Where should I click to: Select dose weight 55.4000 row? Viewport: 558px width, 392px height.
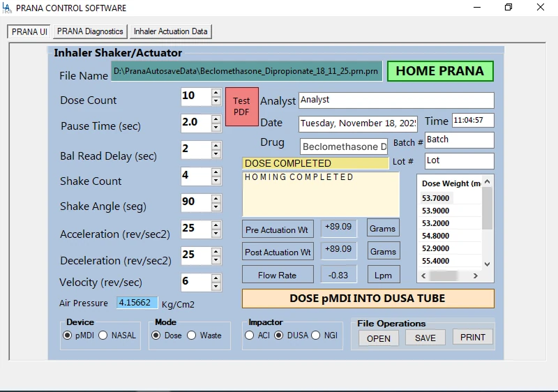point(451,261)
